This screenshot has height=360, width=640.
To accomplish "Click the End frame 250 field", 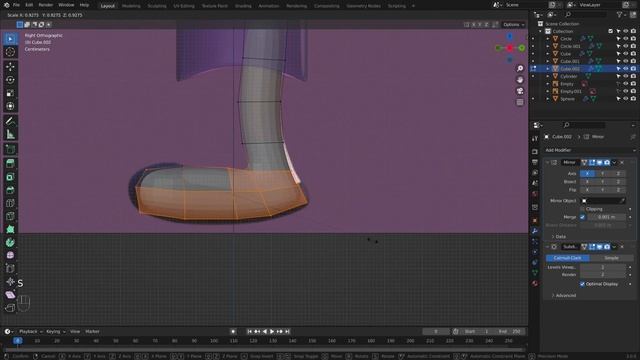I will [x=509, y=331].
